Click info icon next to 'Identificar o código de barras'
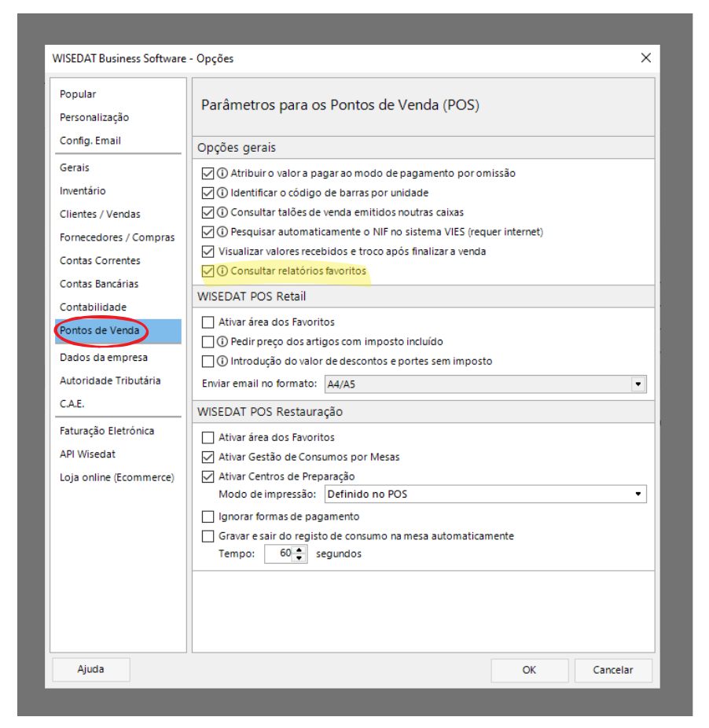The width and height of the screenshot is (709, 728). click(x=222, y=193)
